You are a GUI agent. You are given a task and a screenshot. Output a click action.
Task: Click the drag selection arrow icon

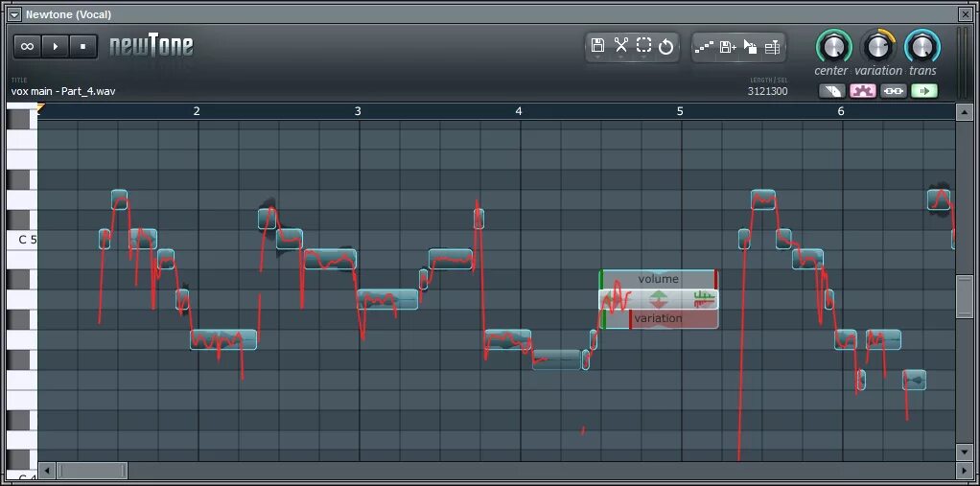pos(750,47)
